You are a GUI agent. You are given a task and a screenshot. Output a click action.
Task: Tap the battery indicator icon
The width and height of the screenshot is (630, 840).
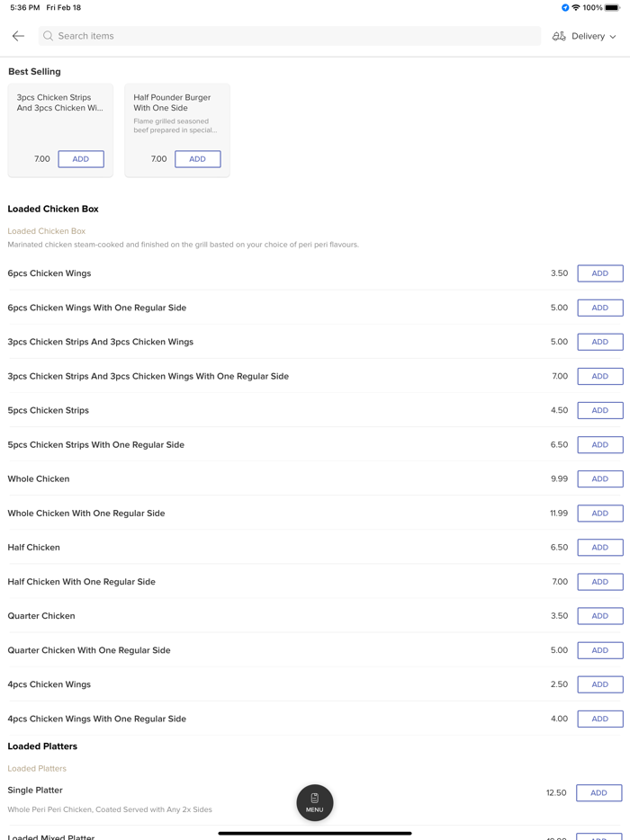coord(612,8)
